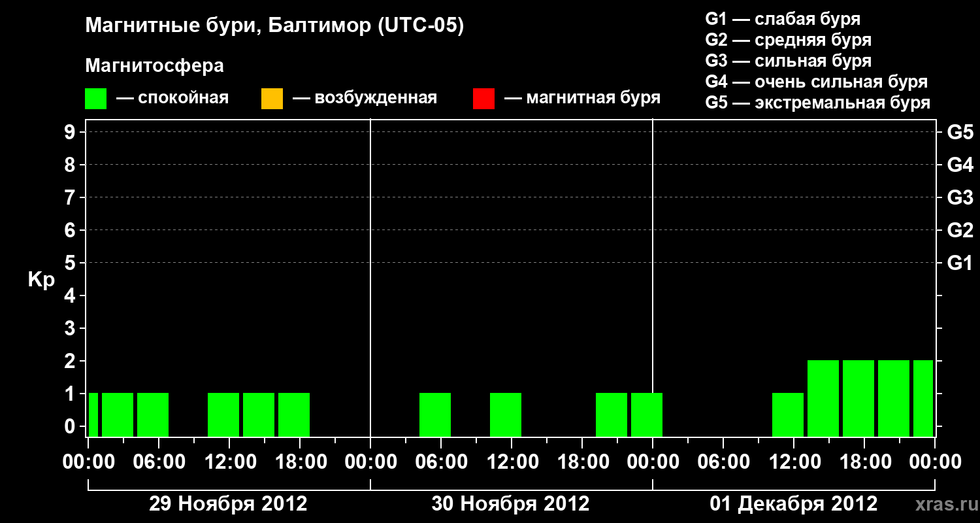Click the Kp 1 bar before 12:00 on 01 Декабря

coord(788,414)
